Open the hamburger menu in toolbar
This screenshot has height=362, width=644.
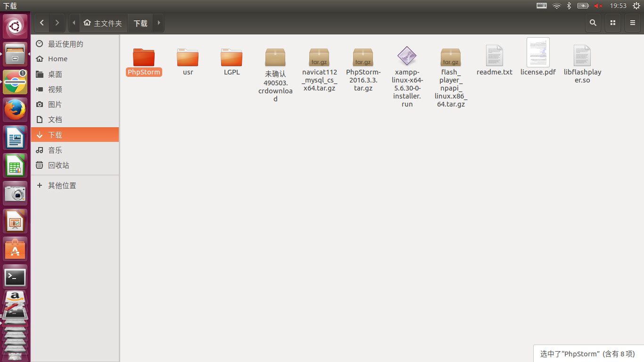point(633,23)
